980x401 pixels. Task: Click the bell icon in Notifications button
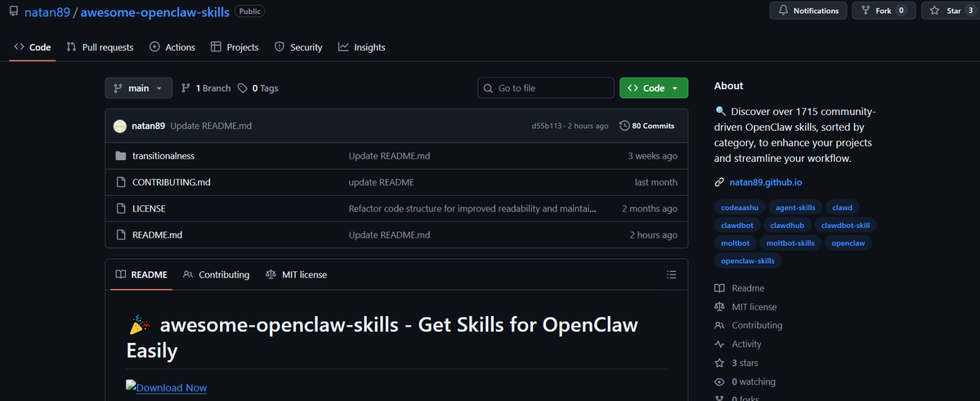(x=783, y=11)
